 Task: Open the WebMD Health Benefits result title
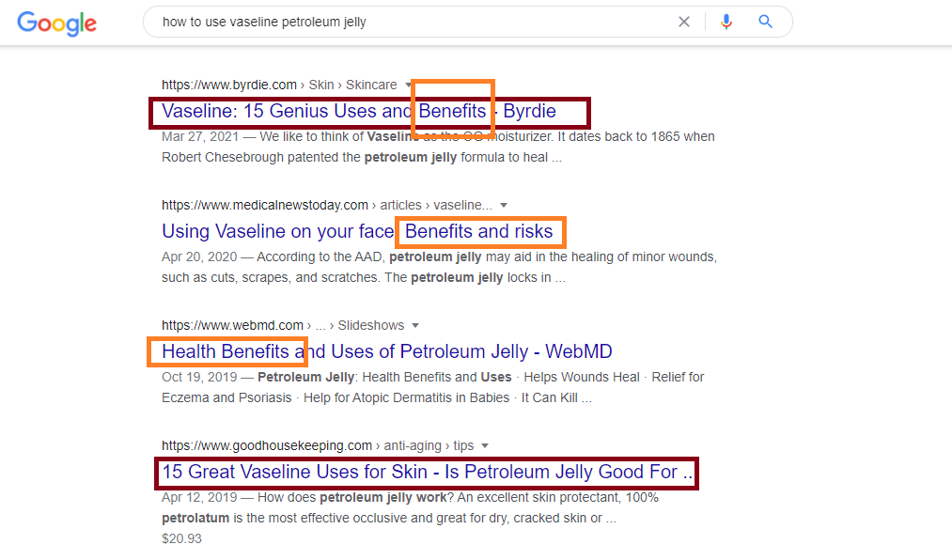[x=386, y=351]
